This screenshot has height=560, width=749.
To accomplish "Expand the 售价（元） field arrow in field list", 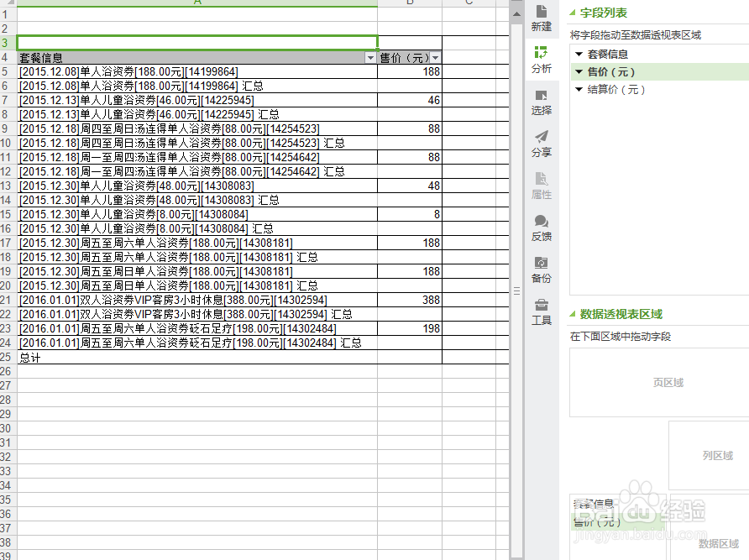I will [x=579, y=71].
